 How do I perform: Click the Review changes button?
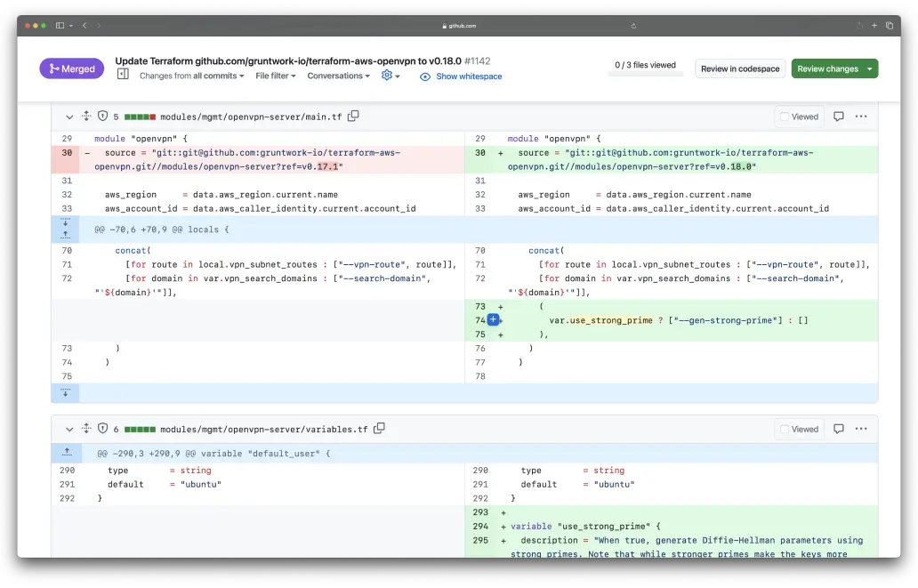click(827, 68)
